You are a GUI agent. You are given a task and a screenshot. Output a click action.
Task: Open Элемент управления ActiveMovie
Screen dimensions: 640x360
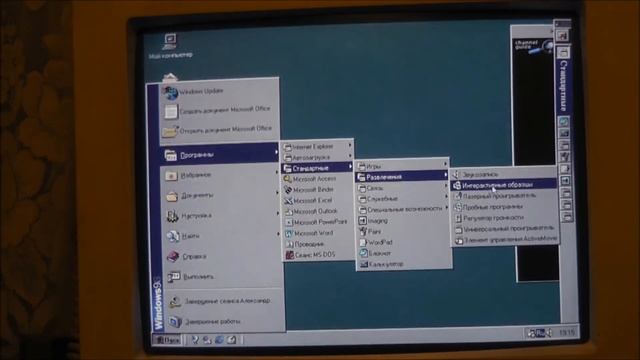[x=506, y=240]
